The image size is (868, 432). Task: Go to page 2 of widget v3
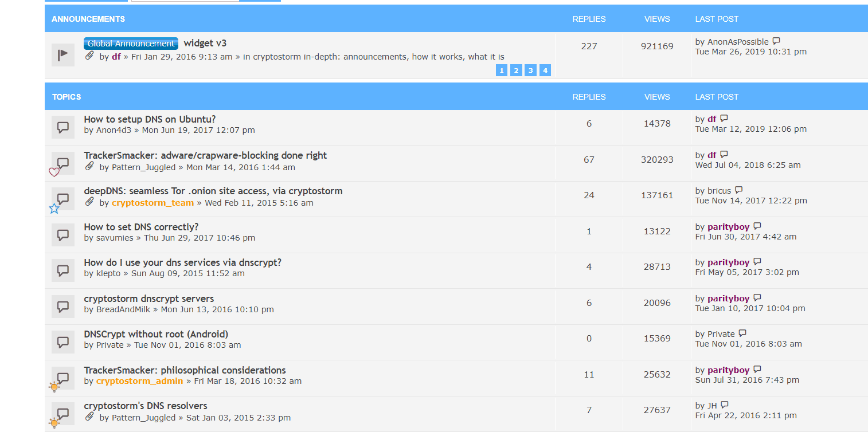pyautogui.click(x=516, y=70)
